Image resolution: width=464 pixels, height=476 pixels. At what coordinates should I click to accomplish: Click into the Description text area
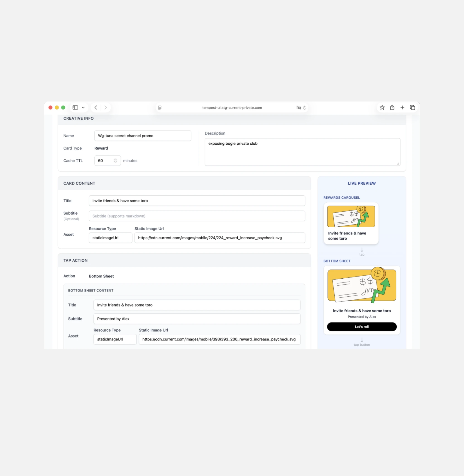click(x=303, y=152)
